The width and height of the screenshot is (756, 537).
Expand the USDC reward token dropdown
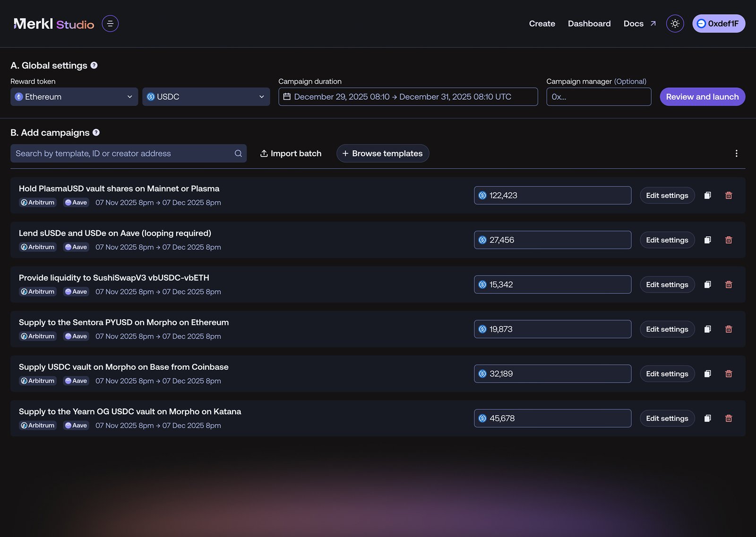point(206,97)
